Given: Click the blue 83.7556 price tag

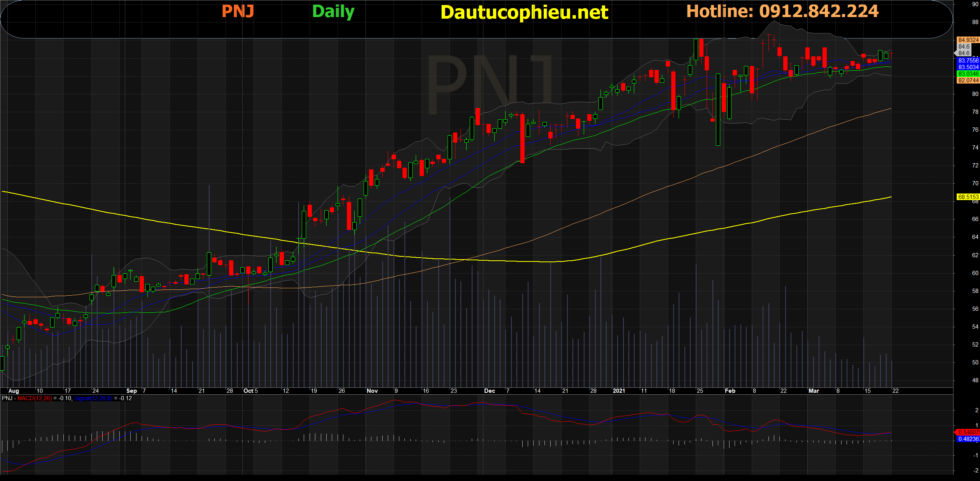Looking at the screenshot, I should [x=968, y=61].
